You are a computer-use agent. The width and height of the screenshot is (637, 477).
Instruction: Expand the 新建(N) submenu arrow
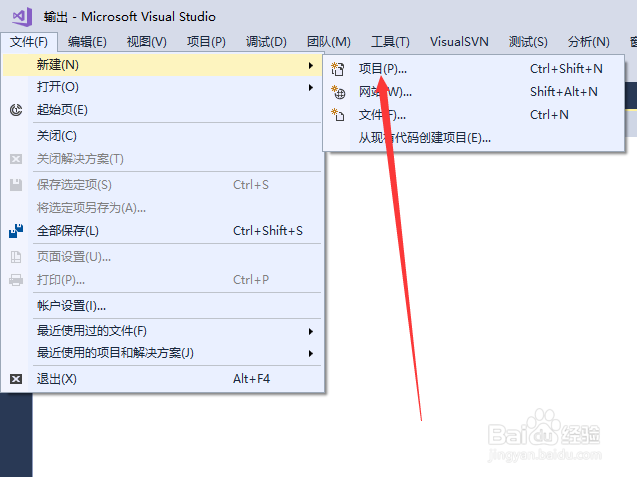[311, 65]
